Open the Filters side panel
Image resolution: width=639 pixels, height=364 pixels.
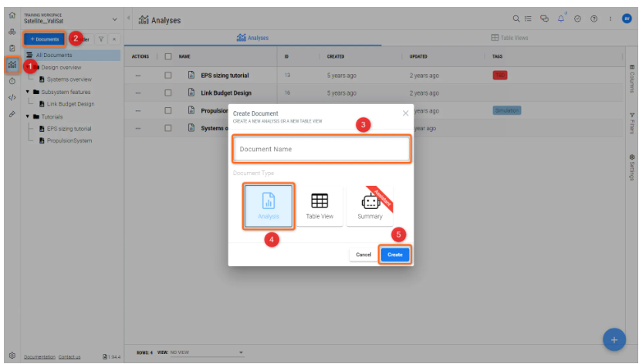pyautogui.click(x=632, y=123)
